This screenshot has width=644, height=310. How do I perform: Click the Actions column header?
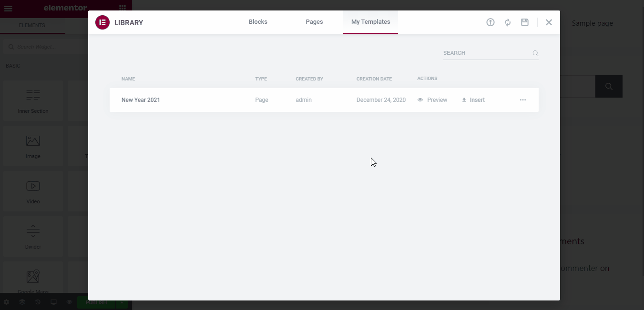pos(427,79)
